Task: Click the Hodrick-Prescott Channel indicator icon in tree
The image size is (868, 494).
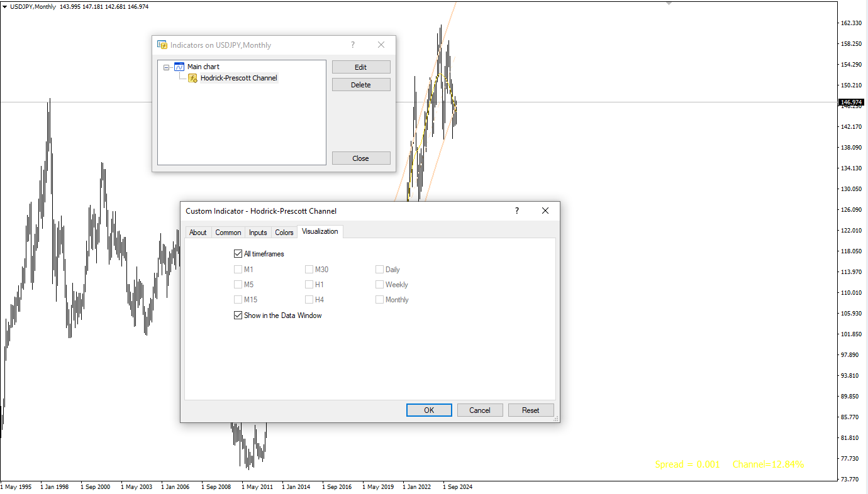Action: (x=192, y=78)
